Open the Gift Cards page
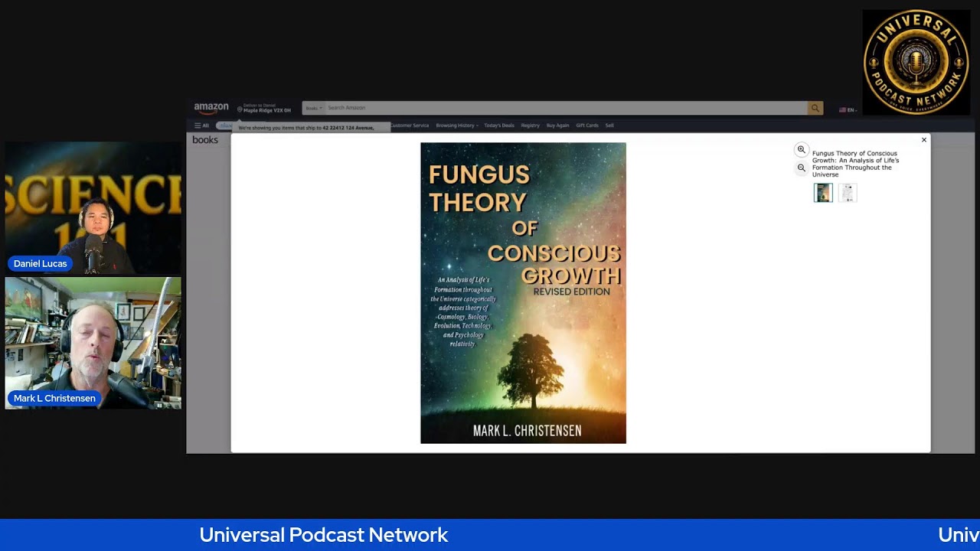The image size is (980, 551). pyautogui.click(x=587, y=126)
